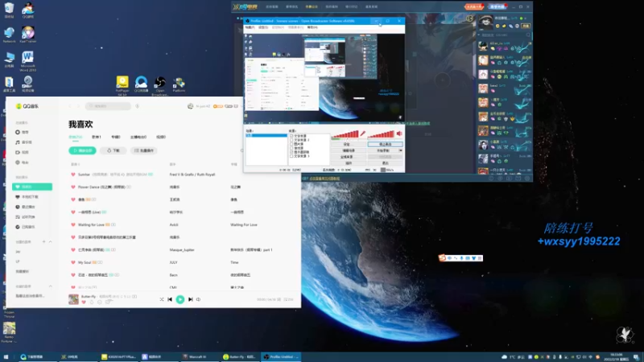Open the purchased music sidebar item
This screenshot has height=362, width=644.
click(32, 227)
